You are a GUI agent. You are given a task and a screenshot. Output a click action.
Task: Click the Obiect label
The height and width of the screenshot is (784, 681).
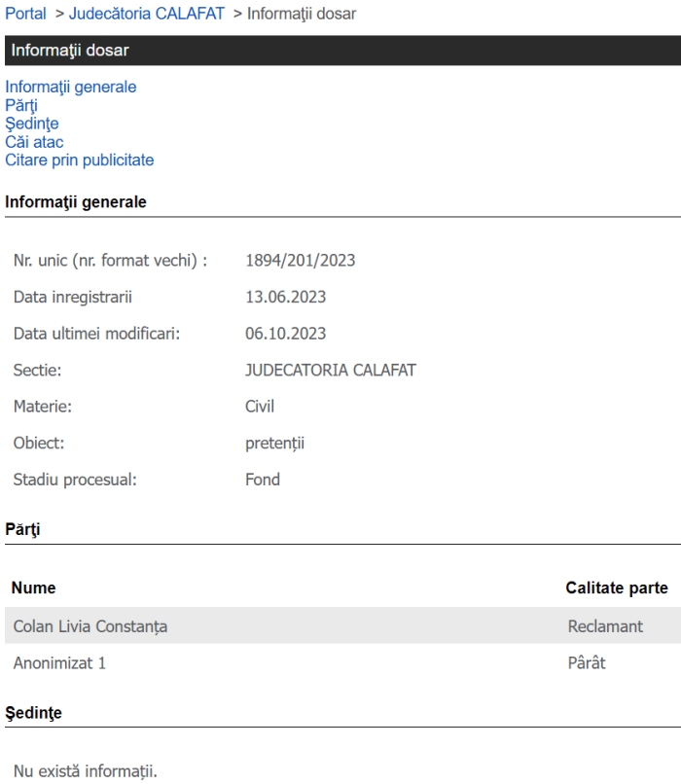click(x=39, y=444)
